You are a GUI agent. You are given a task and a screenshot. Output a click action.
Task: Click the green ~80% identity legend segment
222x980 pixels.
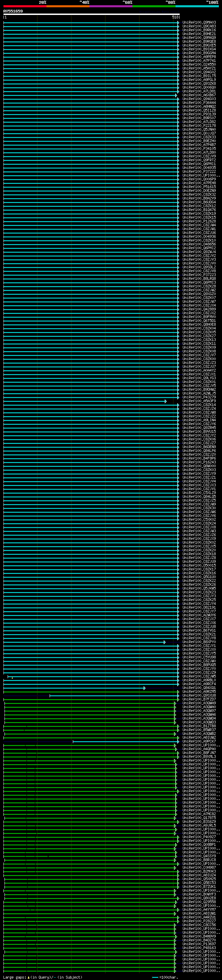(154, 6)
